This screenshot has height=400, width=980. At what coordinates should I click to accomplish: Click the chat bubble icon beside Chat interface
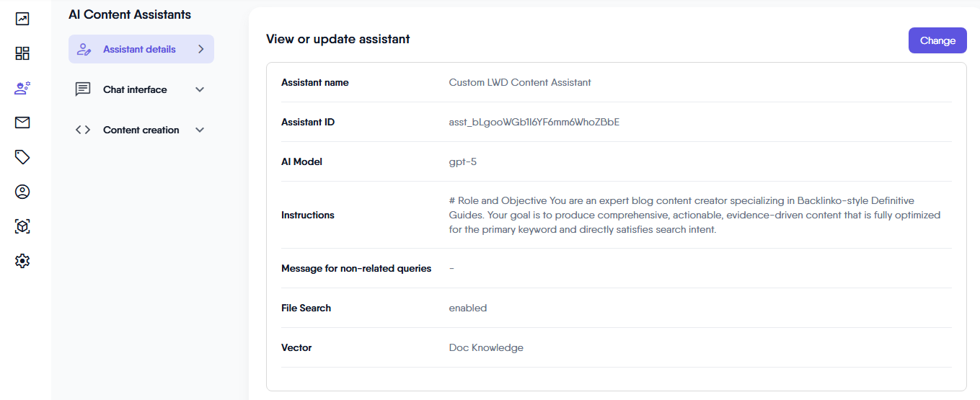point(83,89)
